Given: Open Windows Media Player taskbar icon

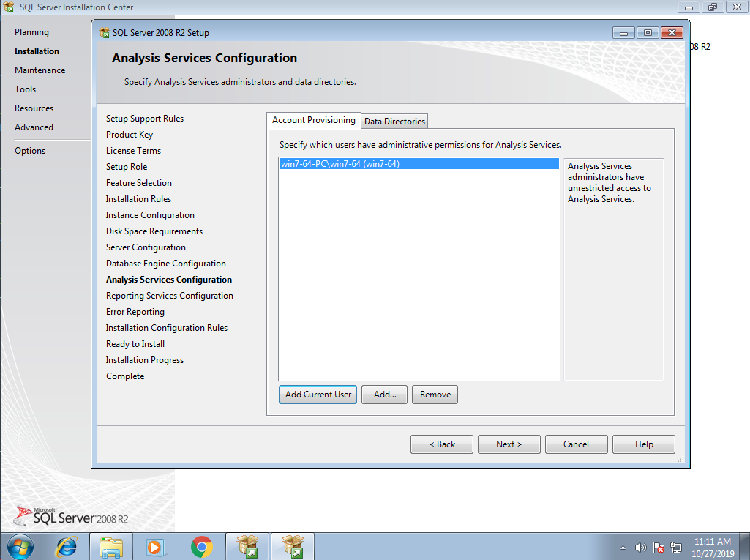Looking at the screenshot, I should 155,547.
